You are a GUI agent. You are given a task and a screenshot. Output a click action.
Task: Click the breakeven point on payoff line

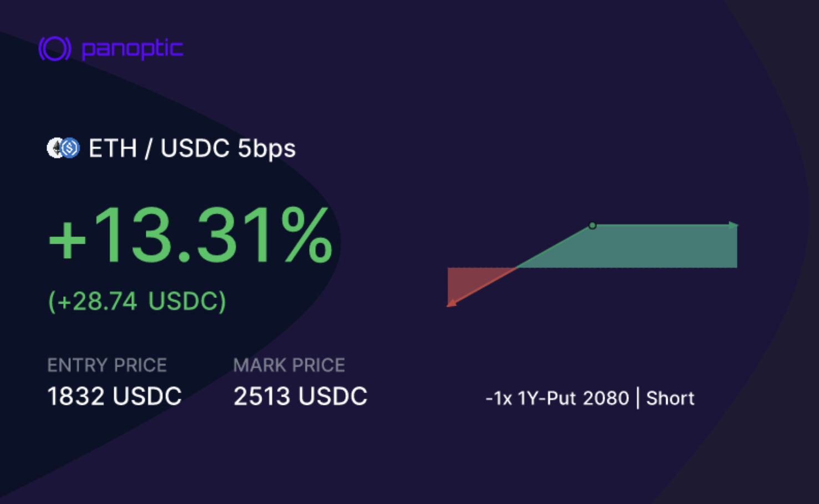tap(517, 268)
